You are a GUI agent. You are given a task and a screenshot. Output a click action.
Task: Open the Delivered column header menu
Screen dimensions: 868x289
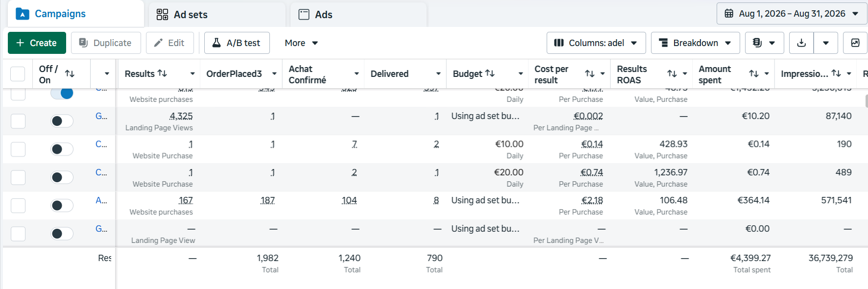pos(438,74)
